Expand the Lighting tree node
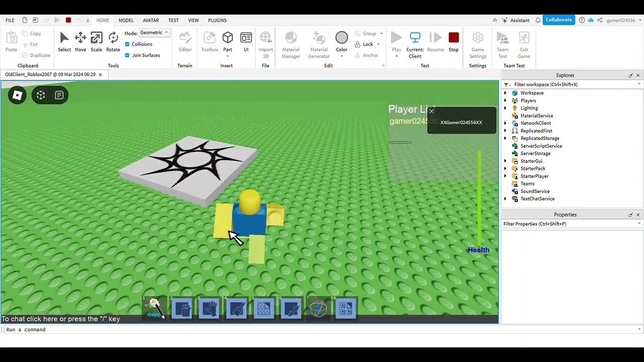The image size is (644, 362). click(x=506, y=108)
